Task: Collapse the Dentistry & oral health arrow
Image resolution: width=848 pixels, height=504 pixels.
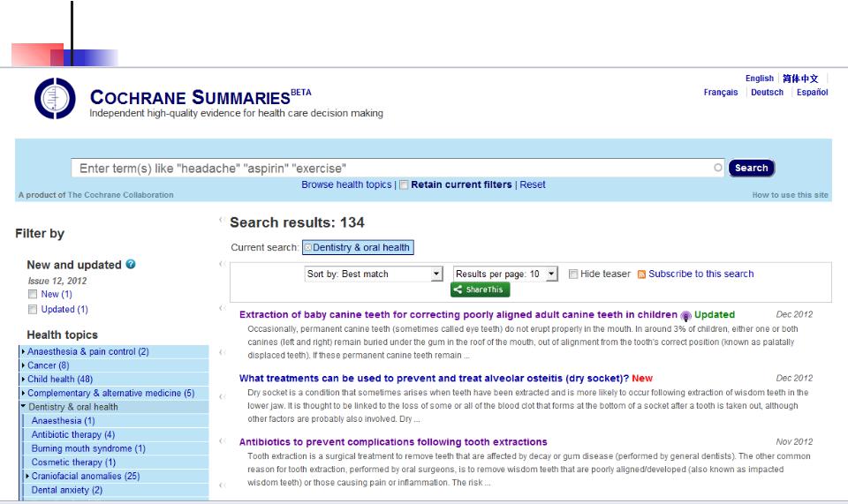Action: tap(23, 406)
